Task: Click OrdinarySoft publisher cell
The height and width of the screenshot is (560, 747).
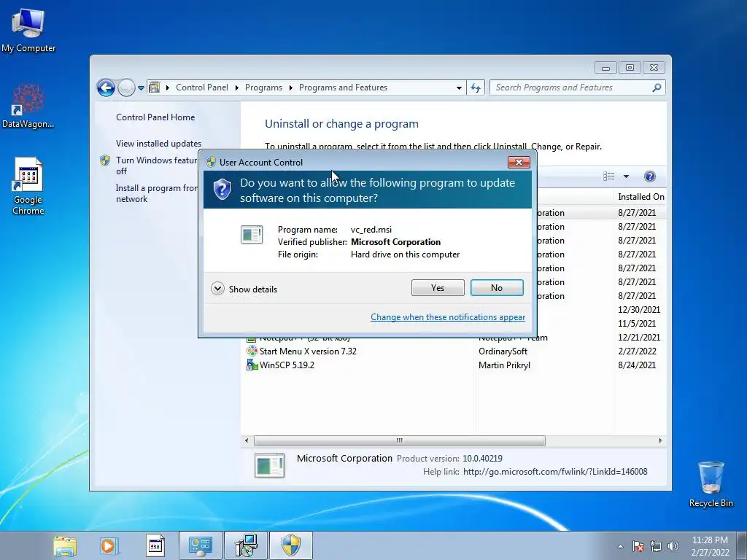Action: (x=503, y=351)
